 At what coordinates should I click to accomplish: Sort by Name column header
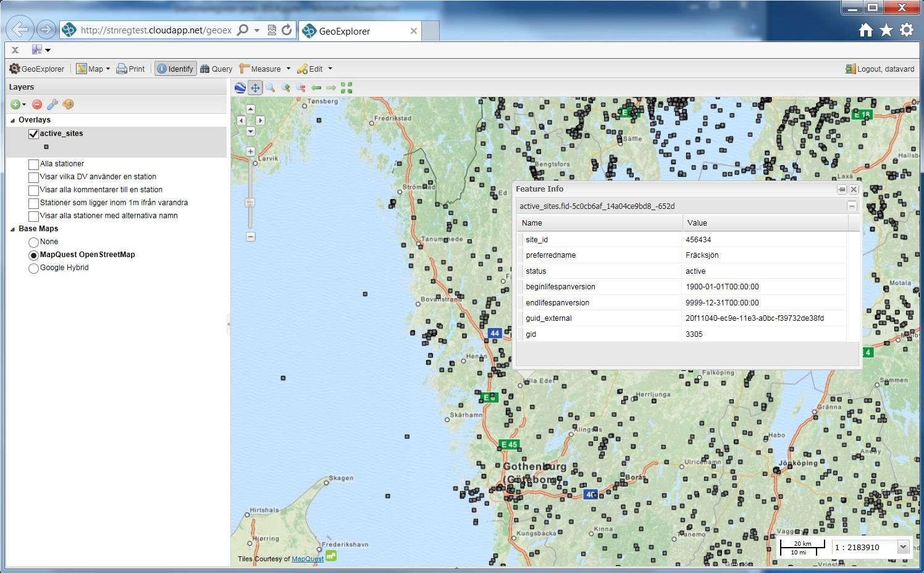[599, 223]
